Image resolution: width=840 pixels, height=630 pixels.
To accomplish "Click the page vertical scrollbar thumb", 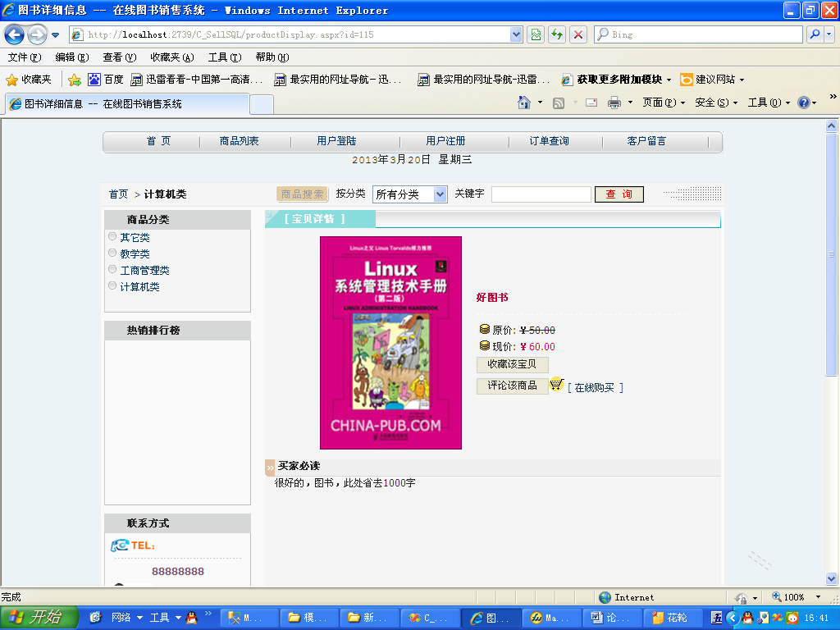I will click(832, 255).
